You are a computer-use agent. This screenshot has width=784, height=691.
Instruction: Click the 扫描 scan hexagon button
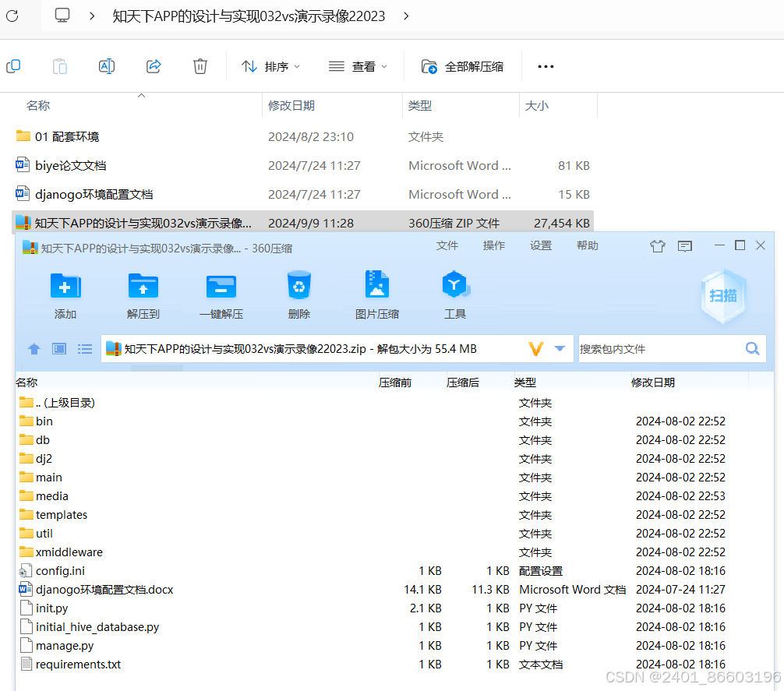click(x=723, y=296)
